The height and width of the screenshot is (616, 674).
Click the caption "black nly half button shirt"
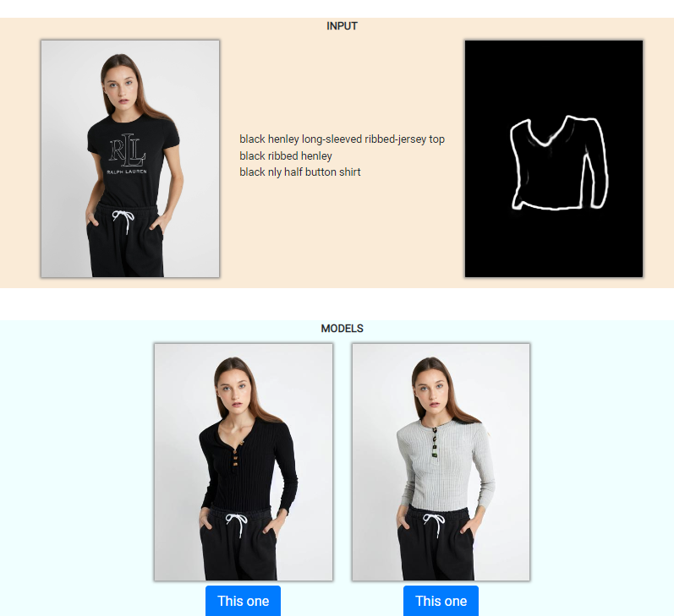click(x=299, y=172)
